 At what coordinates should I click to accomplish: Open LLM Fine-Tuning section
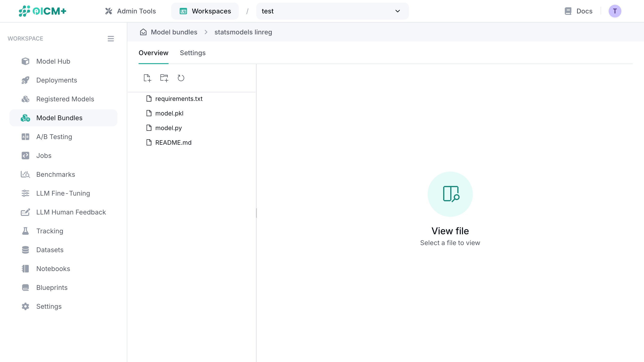(63, 193)
